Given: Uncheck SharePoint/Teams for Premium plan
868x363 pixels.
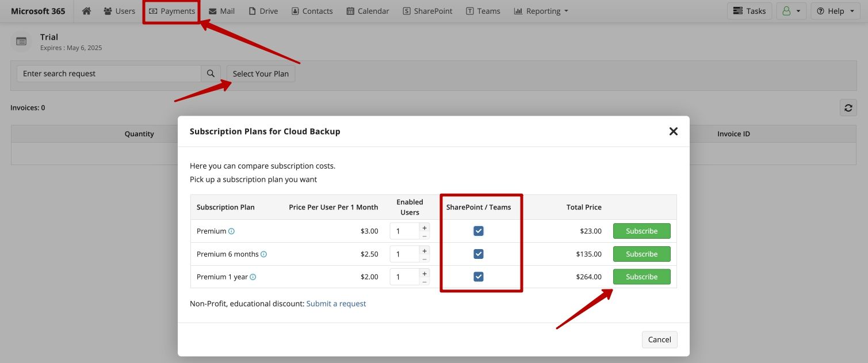Looking at the screenshot, I should (479, 231).
